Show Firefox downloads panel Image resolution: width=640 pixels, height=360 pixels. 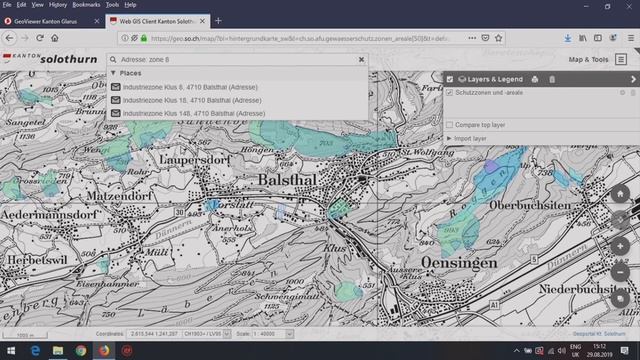coord(567,38)
